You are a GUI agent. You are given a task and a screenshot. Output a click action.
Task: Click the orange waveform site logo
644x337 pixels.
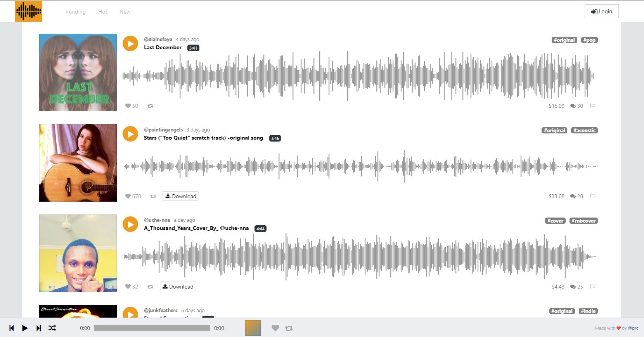pos(29,11)
